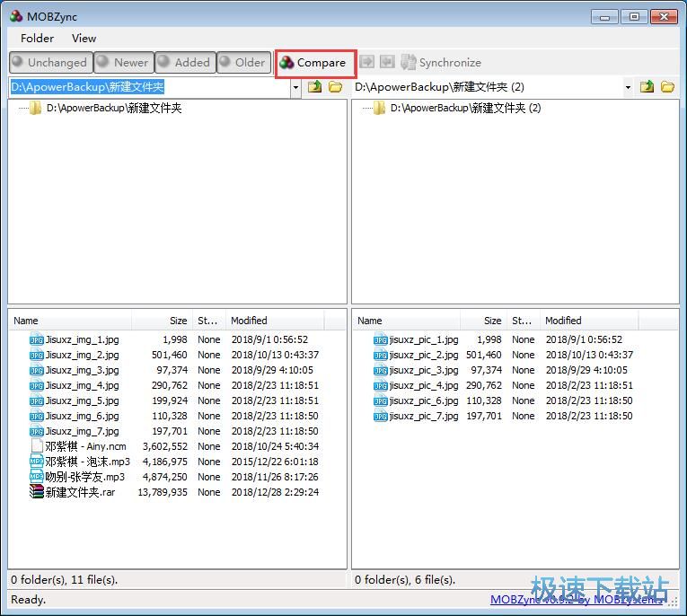687x616 pixels.
Task: Select jisuxz_pic_1.jpg in right list
Action: tap(424, 339)
